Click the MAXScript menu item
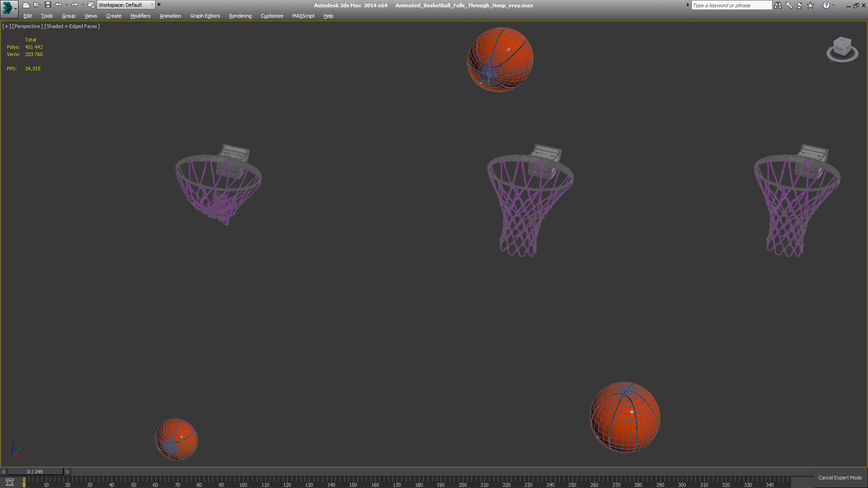 point(303,16)
